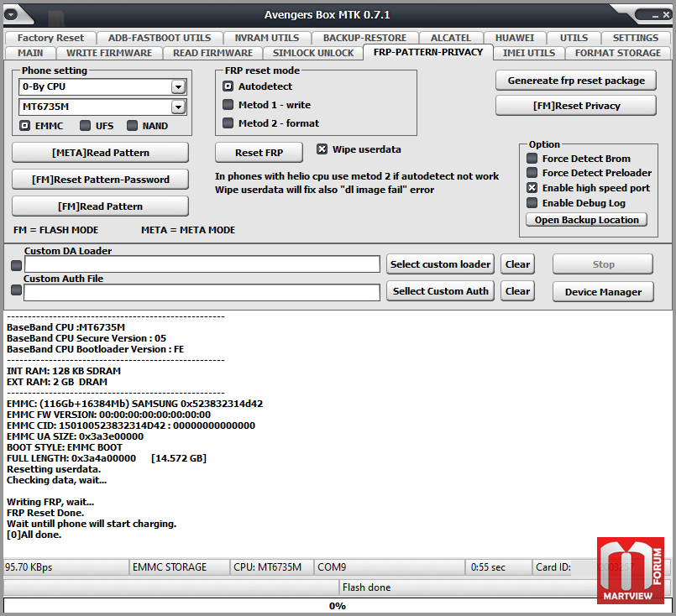
Task: Clear the Custom Auth File path
Action: pos(517,291)
